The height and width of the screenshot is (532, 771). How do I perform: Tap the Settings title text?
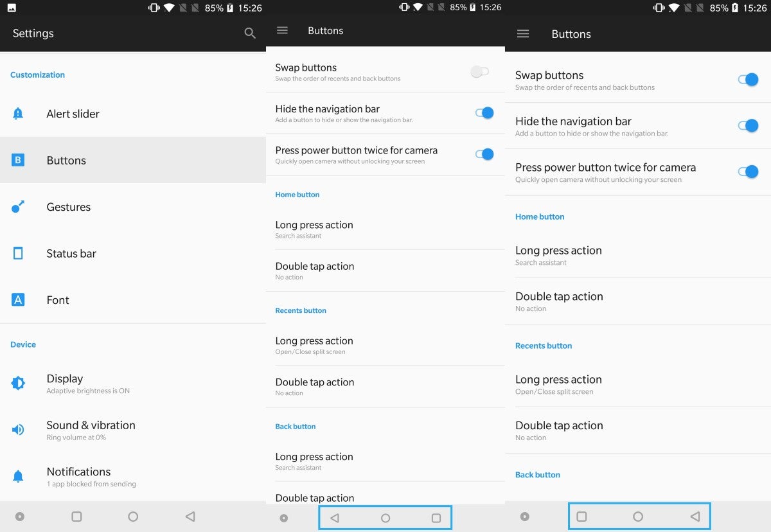point(33,33)
